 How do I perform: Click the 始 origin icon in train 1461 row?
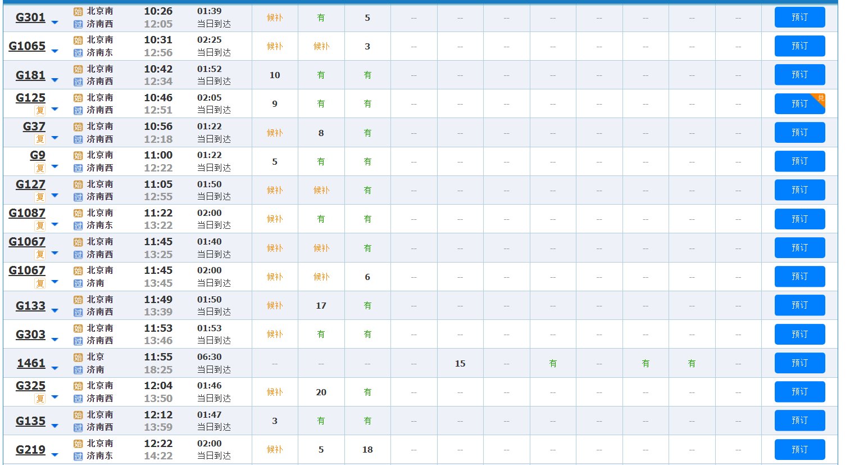point(78,357)
